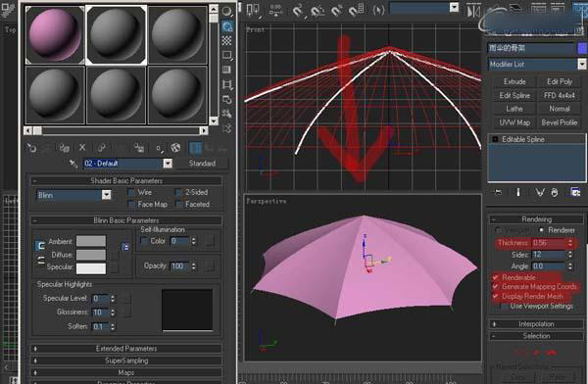Uncheck the Renderable option
The height and width of the screenshot is (384, 588).
496,277
